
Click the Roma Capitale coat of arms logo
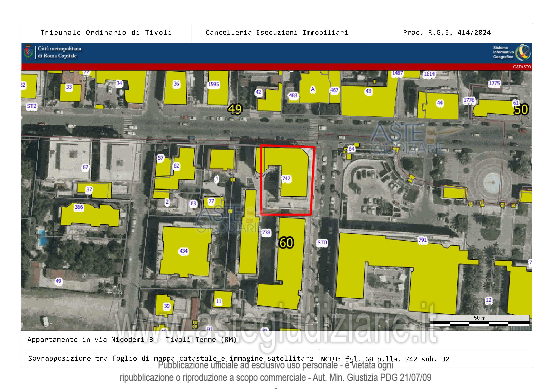click(28, 52)
